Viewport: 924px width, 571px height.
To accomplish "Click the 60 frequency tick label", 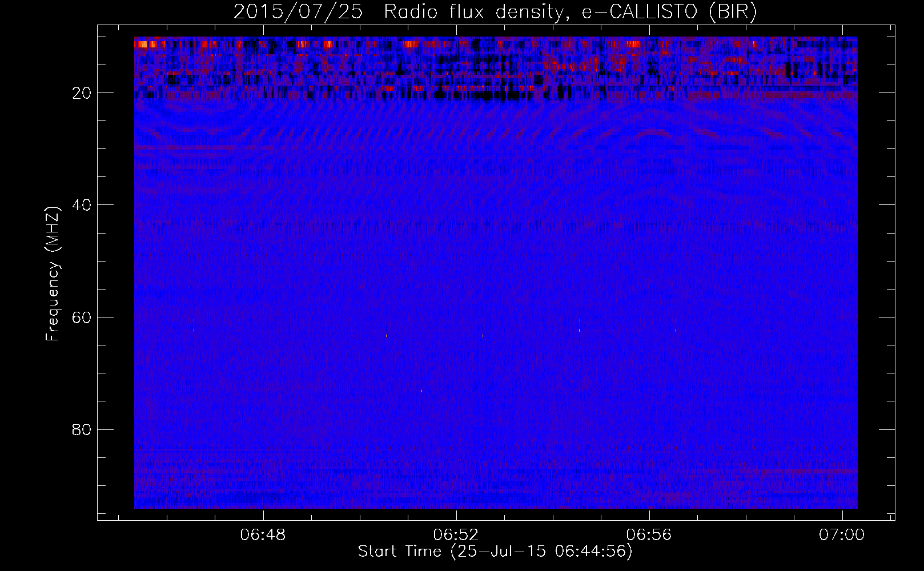I will tap(82, 317).
